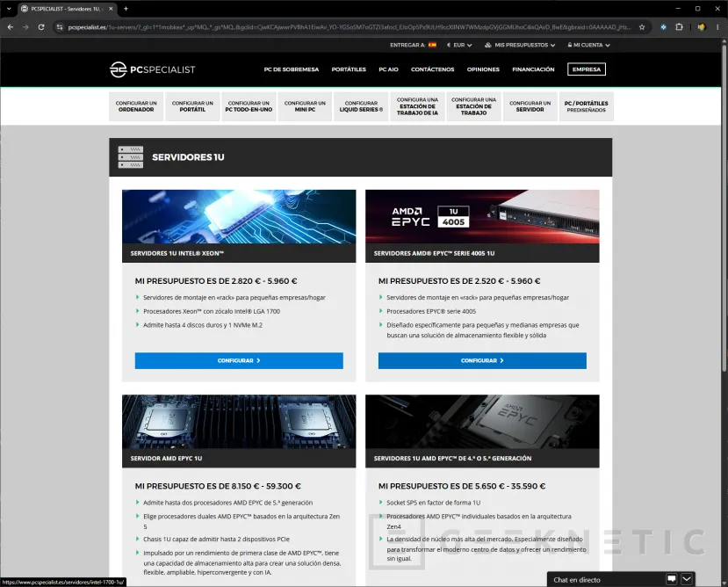
Task: Open the Intel Xeon server banner image
Action: (239, 216)
